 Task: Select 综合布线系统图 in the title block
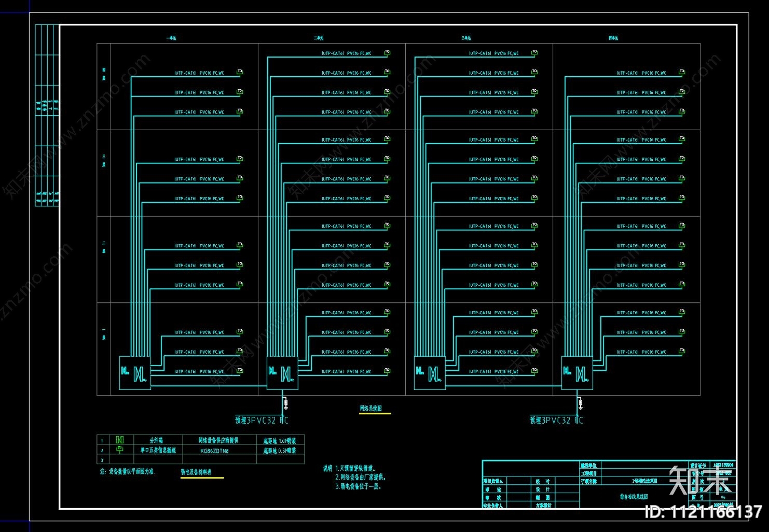(634, 497)
